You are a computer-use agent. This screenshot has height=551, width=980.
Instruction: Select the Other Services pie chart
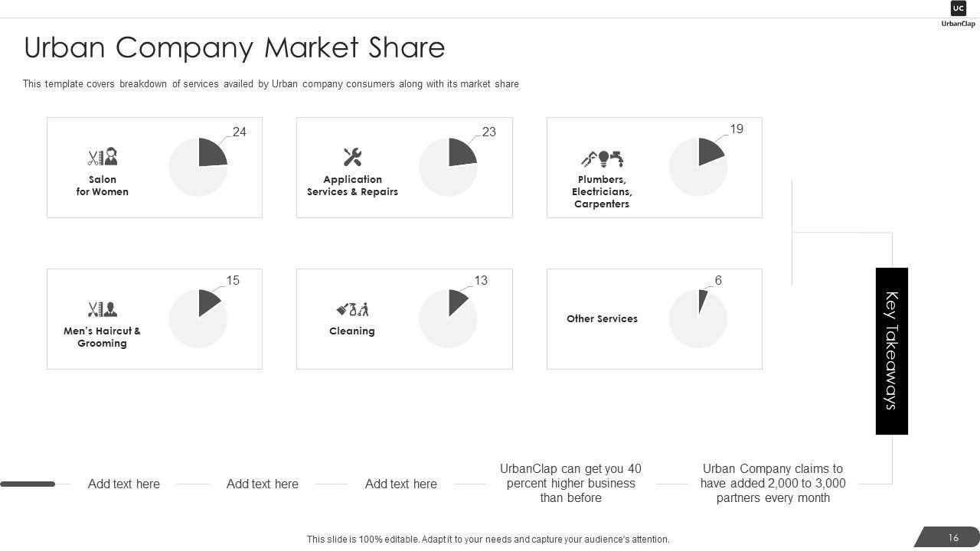[x=698, y=318]
